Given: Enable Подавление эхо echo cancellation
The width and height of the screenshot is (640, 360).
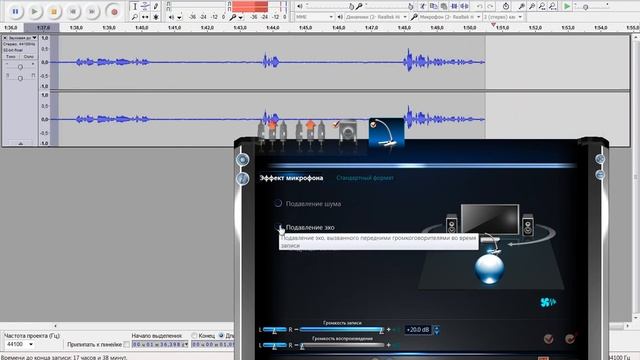Looking at the screenshot, I should point(278,227).
